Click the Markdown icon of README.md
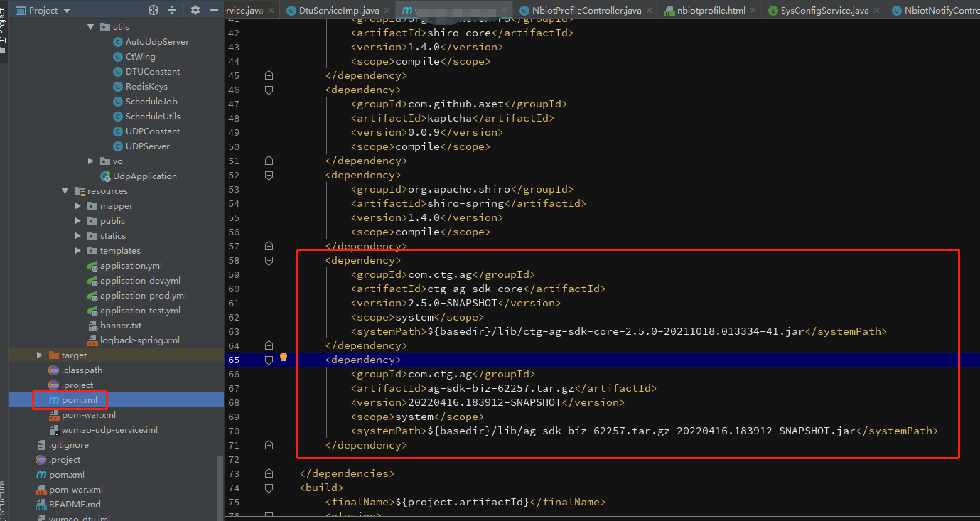 click(x=41, y=505)
